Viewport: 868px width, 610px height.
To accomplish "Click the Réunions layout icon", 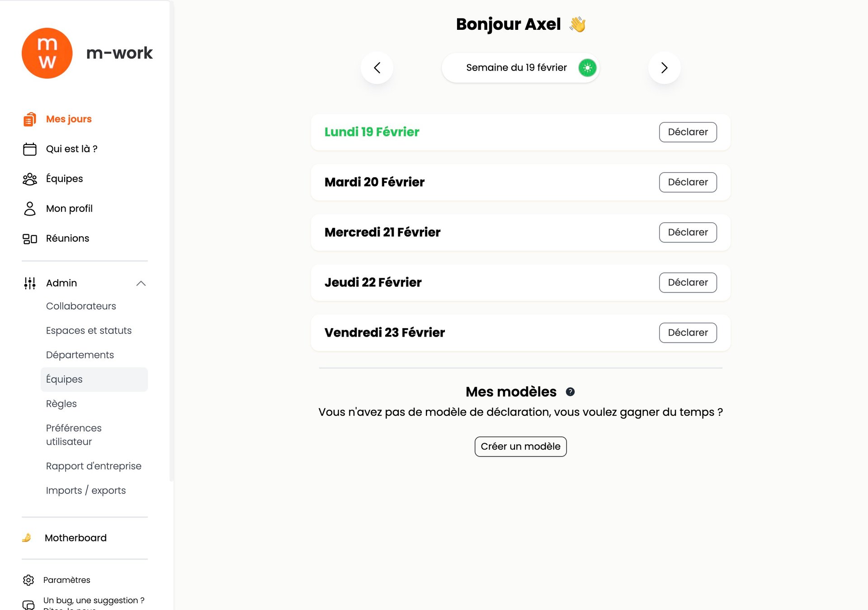I will 30,239.
